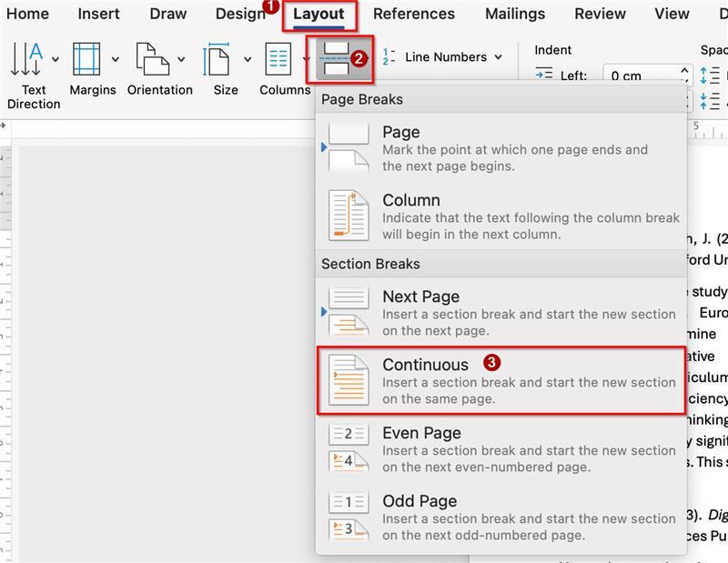Choose Continuous section break
Image resolution: width=728 pixels, height=563 pixels.
500,380
